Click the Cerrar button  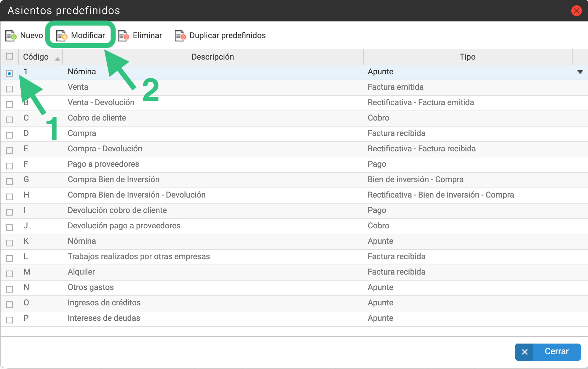tap(548, 352)
